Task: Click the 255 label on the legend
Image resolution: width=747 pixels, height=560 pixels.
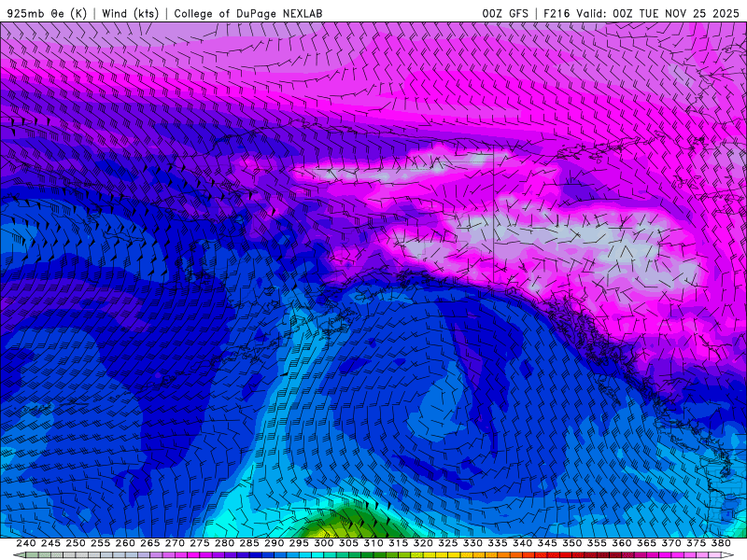Action: point(100,543)
